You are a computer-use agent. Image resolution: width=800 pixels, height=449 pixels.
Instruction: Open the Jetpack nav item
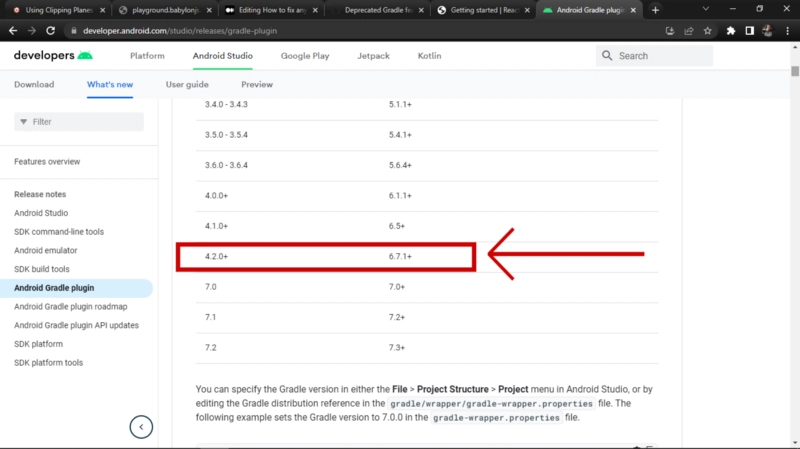pyautogui.click(x=373, y=56)
